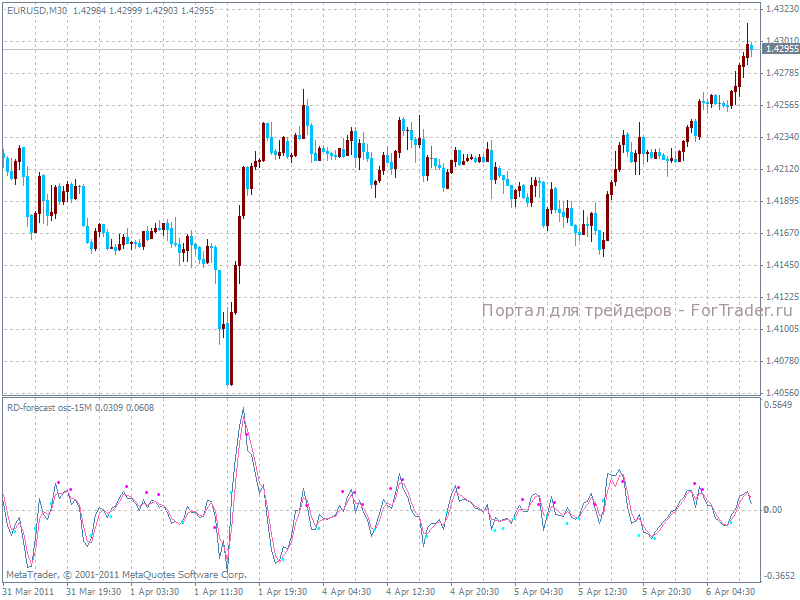800x600 pixels.
Task: Click the 4 Apr 20:30 time label
Action: coord(474,592)
